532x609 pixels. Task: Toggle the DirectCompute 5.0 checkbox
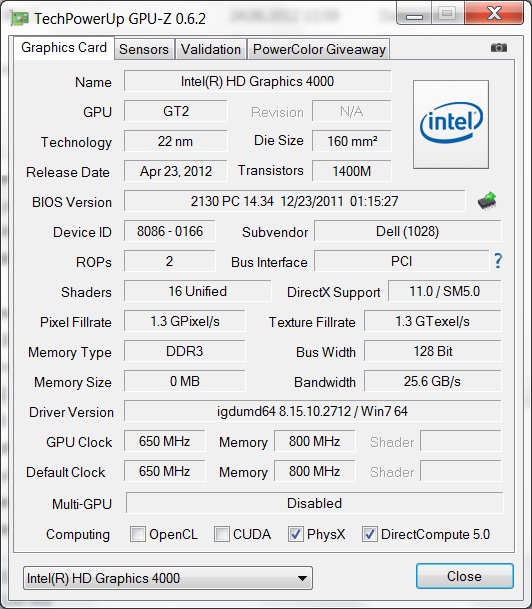[x=369, y=534]
